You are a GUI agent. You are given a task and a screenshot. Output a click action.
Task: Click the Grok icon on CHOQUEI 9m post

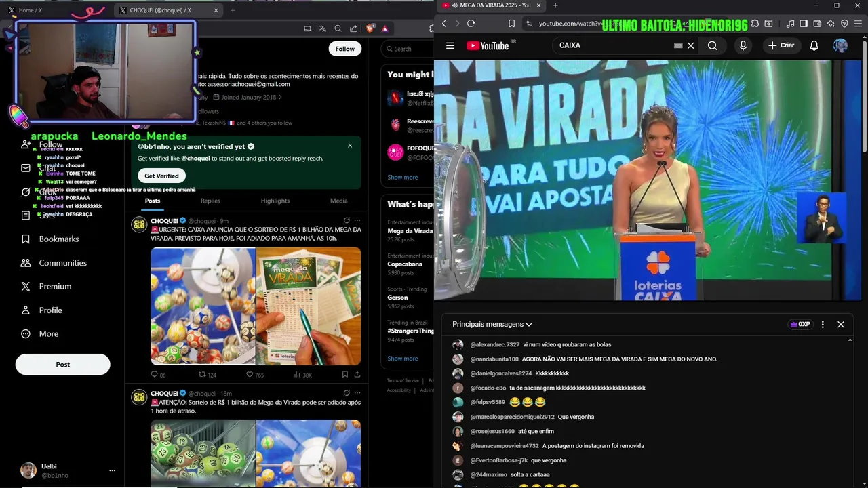tap(347, 220)
